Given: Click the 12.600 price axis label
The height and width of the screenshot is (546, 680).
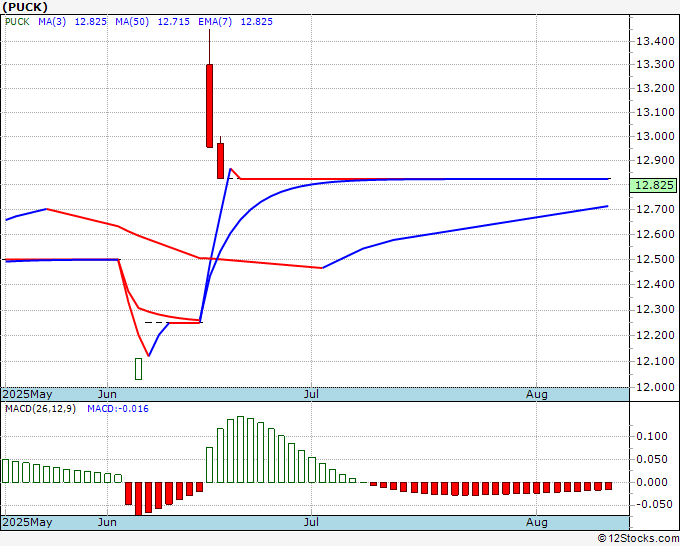Looking at the screenshot, I should point(655,234).
